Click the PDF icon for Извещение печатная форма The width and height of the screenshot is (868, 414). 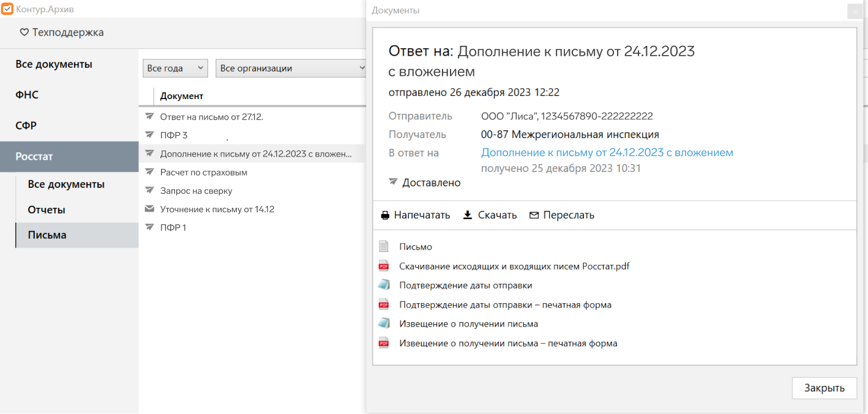384,343
